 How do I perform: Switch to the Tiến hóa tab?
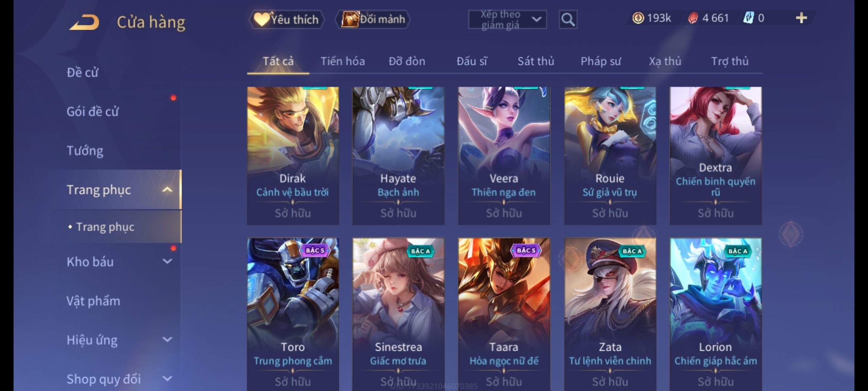pos(342,61)
